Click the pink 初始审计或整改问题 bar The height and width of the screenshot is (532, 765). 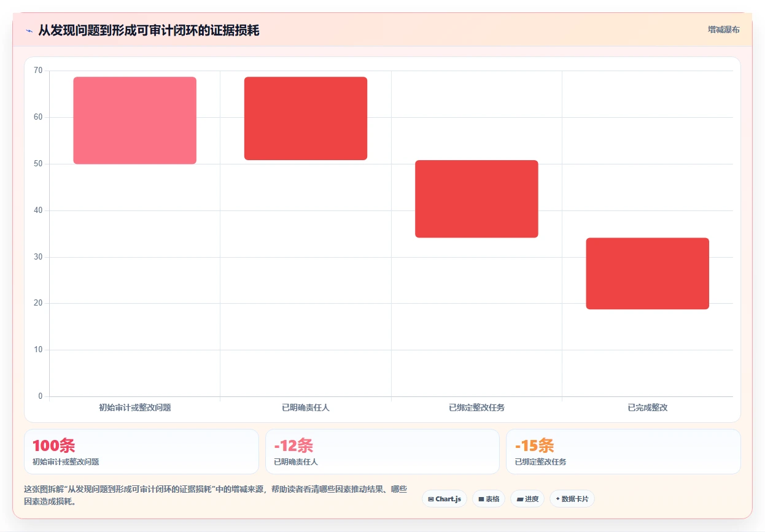coord(134,120)
